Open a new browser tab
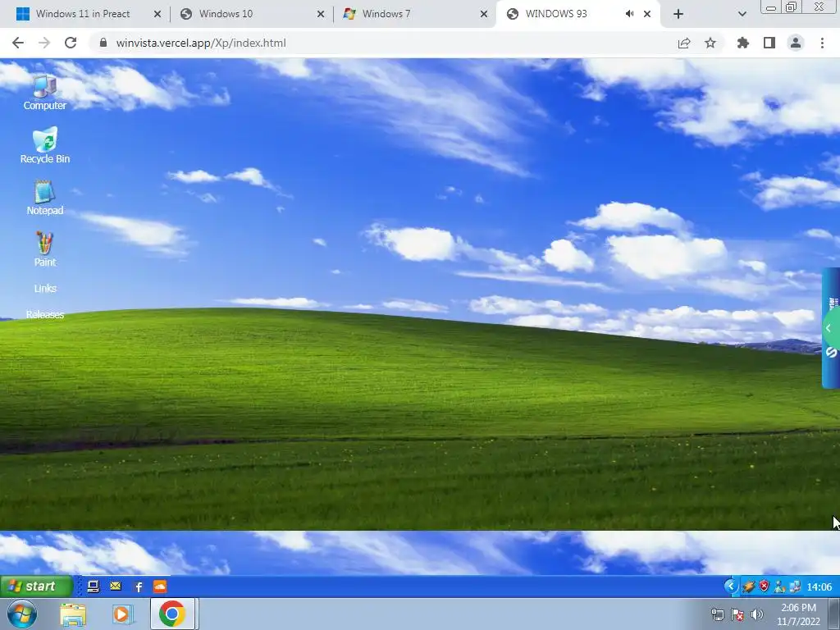 [x=678, y=14]
